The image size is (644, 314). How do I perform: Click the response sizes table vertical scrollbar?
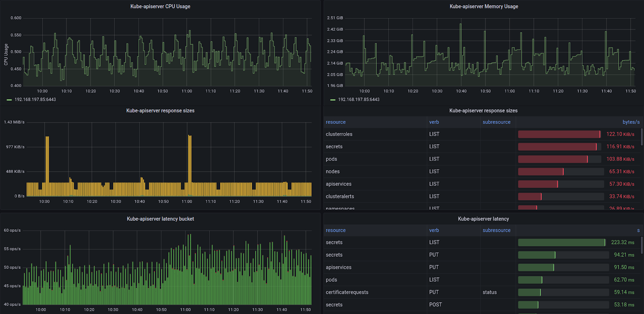tap(642, 137)
